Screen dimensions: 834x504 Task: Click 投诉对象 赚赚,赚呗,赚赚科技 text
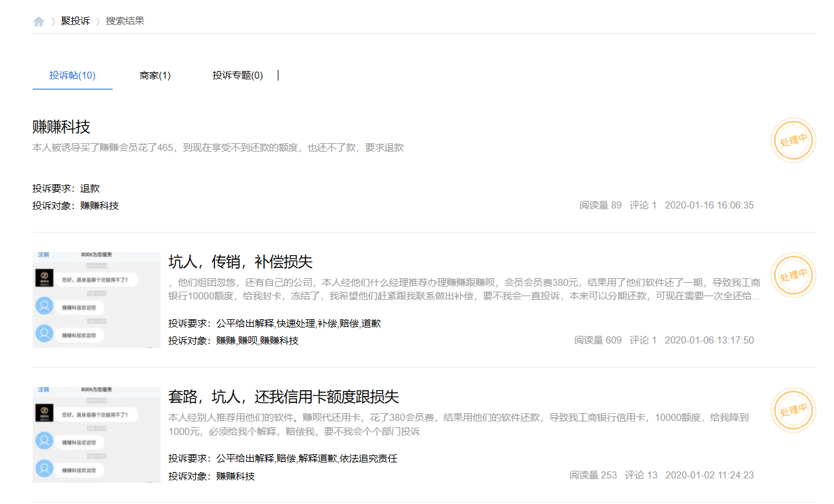click(x=234, y=341)
